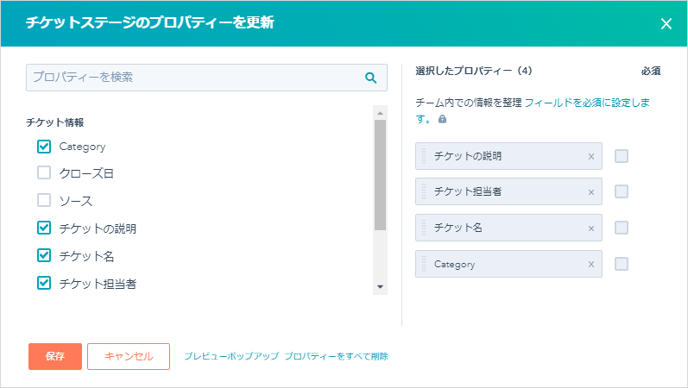Click the drag handle of selected Category item

coord(423,264)
